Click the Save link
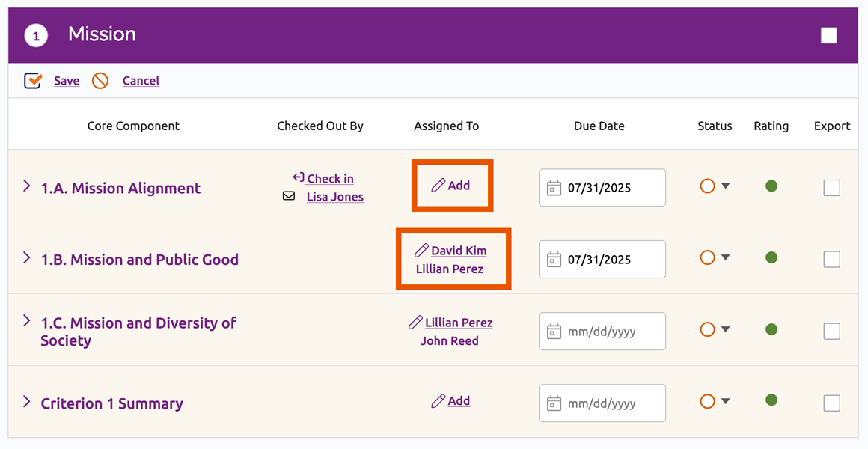The width and height of the screenshot is (868, 449). (x=66, y=80)
